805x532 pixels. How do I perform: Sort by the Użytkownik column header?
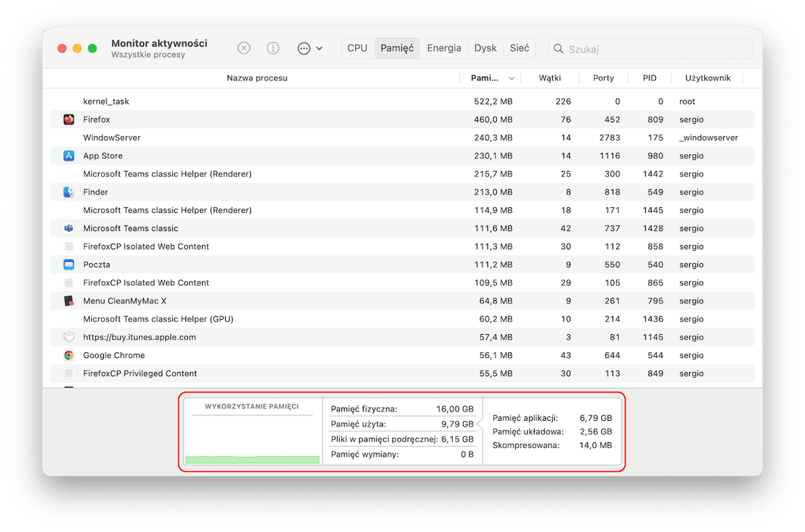[x=708, y=78]
